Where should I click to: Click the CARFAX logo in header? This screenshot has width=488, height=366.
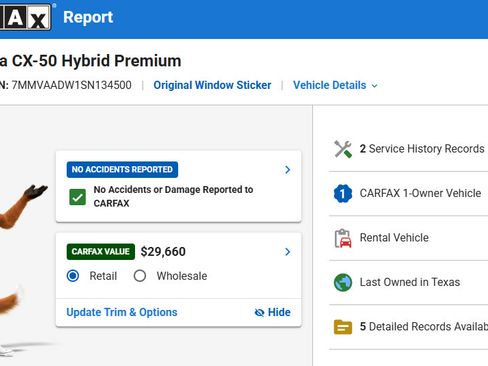26,17
